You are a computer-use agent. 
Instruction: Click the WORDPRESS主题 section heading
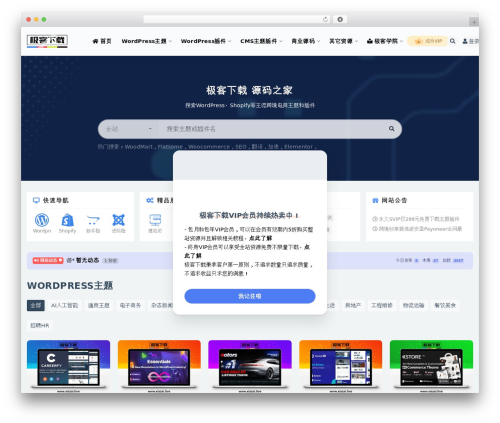pos(70,285)
